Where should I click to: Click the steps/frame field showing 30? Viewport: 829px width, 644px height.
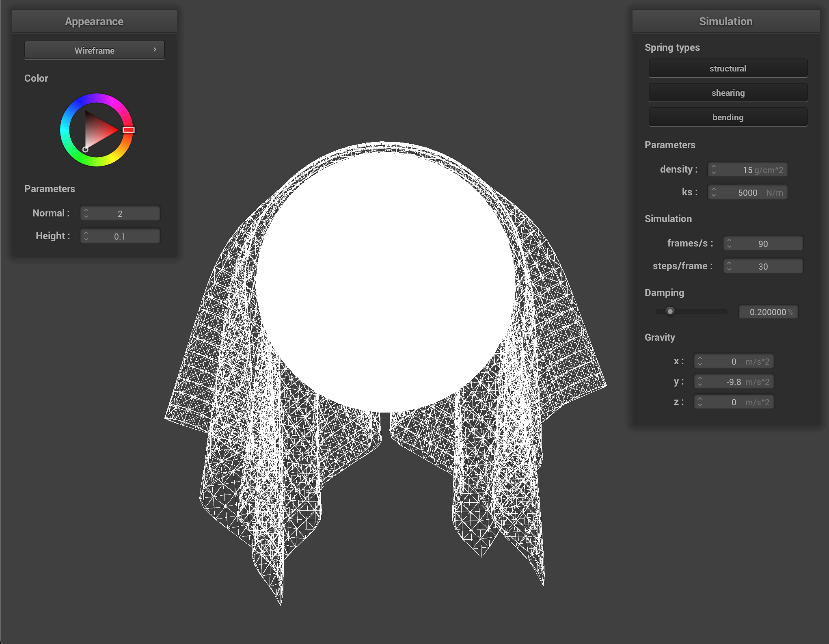pyautogui.click(x=763, y=266)
